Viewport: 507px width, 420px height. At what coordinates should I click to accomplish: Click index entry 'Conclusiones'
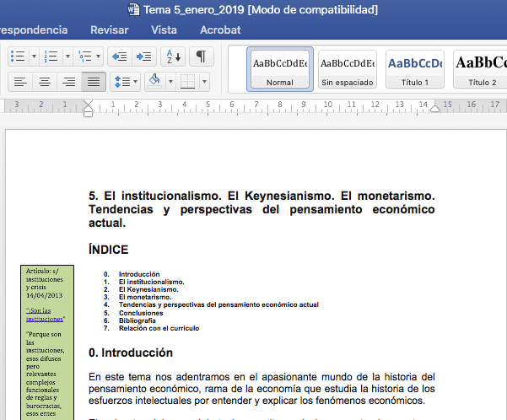point(141,313)
